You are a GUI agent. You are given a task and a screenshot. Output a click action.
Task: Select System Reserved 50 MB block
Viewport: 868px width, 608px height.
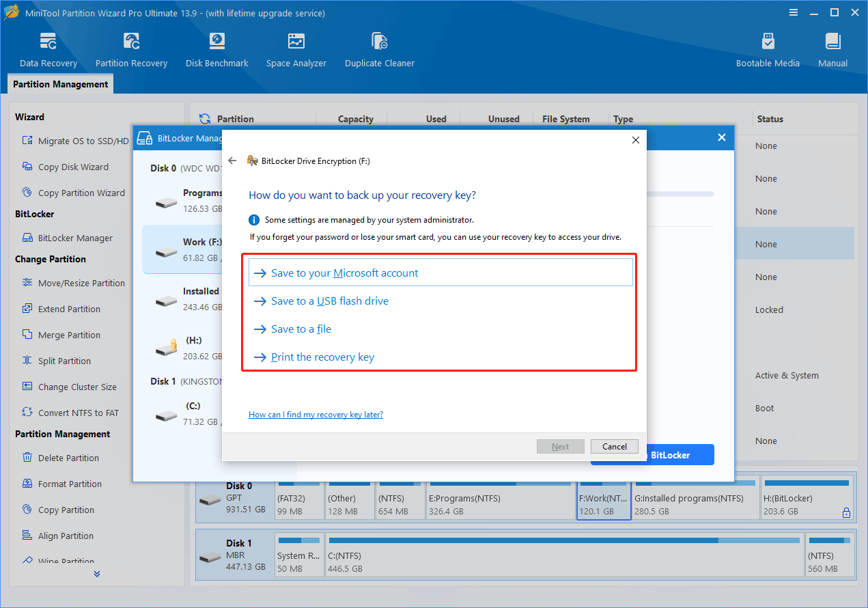(x=299, y=556)
